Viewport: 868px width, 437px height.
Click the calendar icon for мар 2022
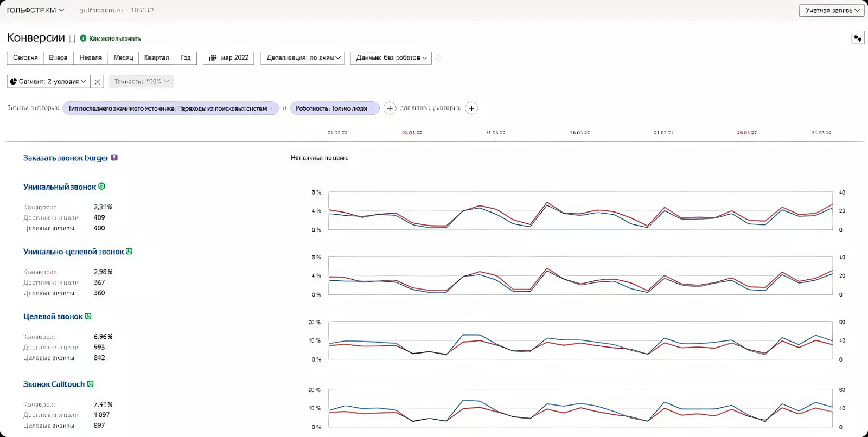tap(213, 58)
